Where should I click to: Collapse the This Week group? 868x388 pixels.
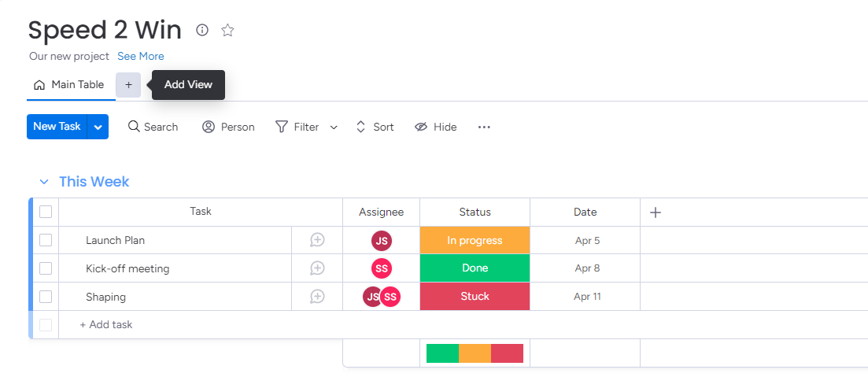pyautogui.click(x=44, y=182)
